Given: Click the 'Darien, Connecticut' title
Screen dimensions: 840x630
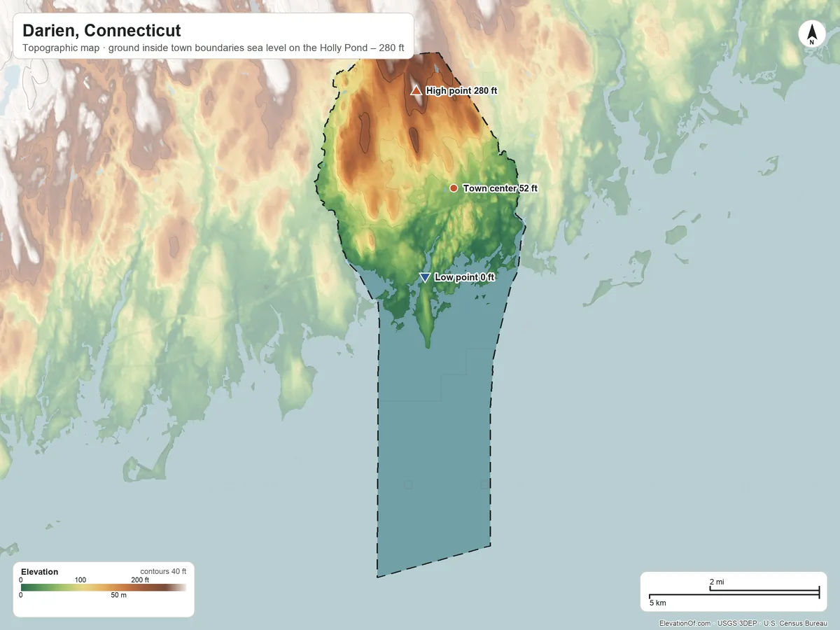Looking at the screenshot, I should 101,31.
